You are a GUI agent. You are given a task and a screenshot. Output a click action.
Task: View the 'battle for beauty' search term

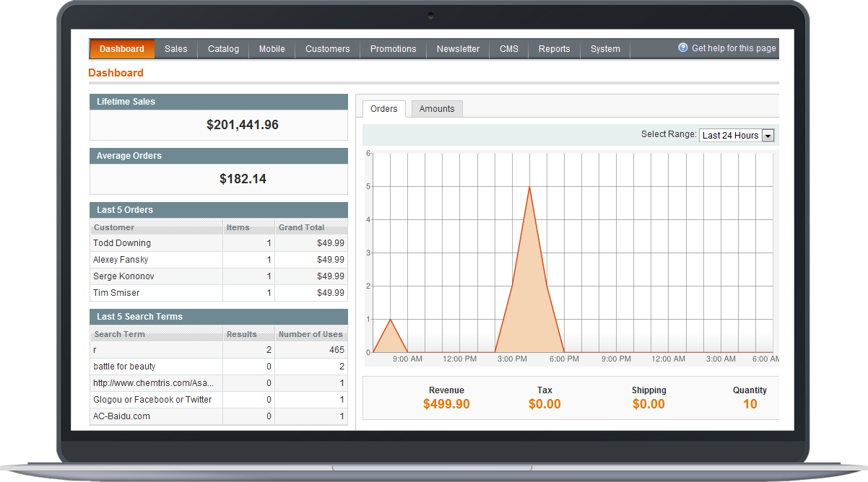125,366
